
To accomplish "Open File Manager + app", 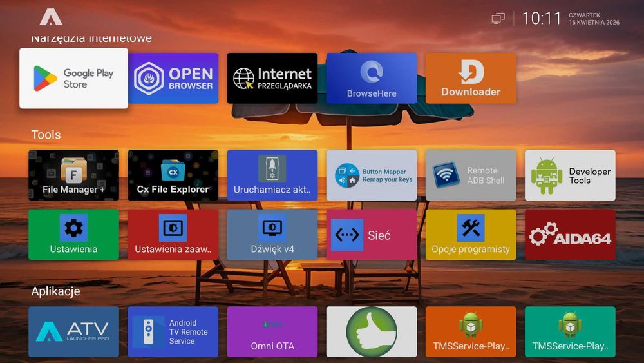I will click(73, 175).
